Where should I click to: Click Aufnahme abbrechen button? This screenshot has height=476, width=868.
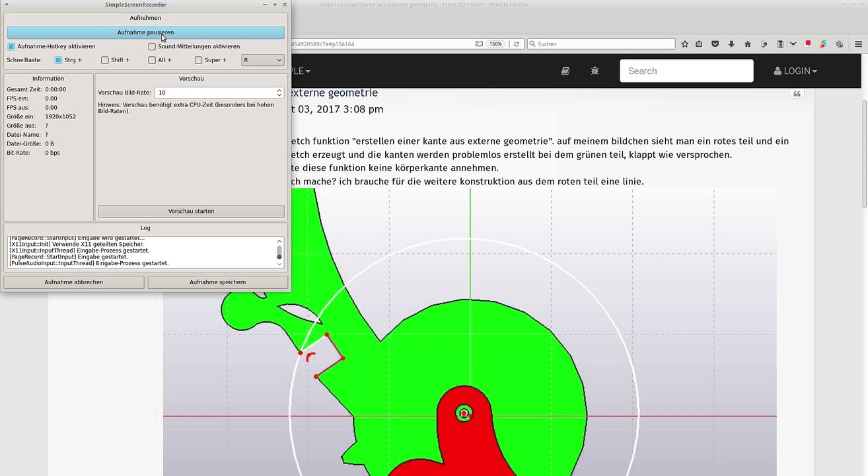pos(73,282)
